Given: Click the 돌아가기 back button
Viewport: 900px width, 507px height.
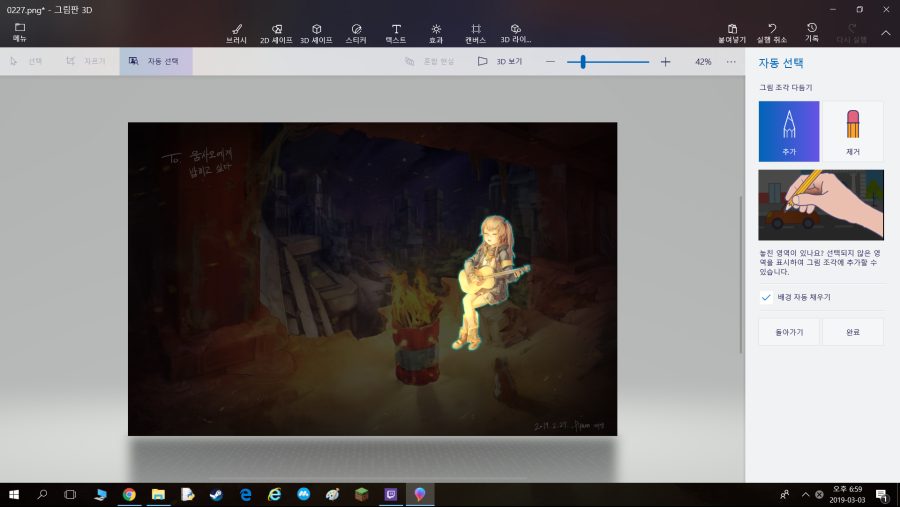Looking at the screenshot, I should tap(789, 332).
